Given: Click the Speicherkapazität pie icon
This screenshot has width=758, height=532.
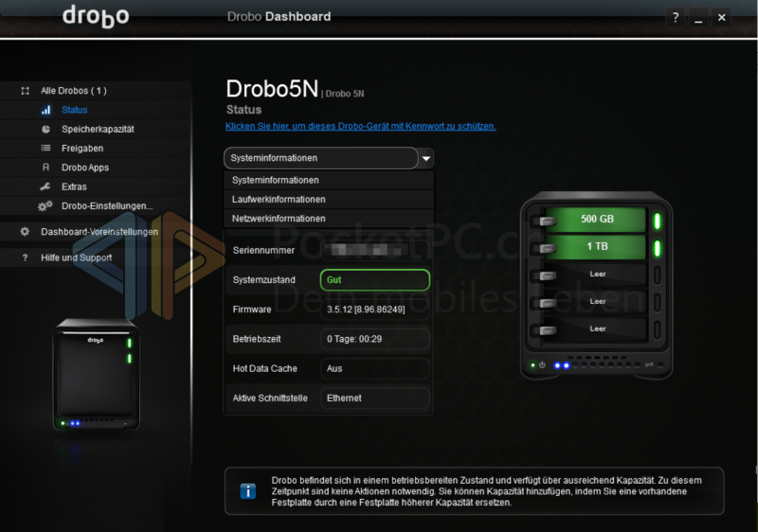Looking at the screenshot, I should 45,130.
